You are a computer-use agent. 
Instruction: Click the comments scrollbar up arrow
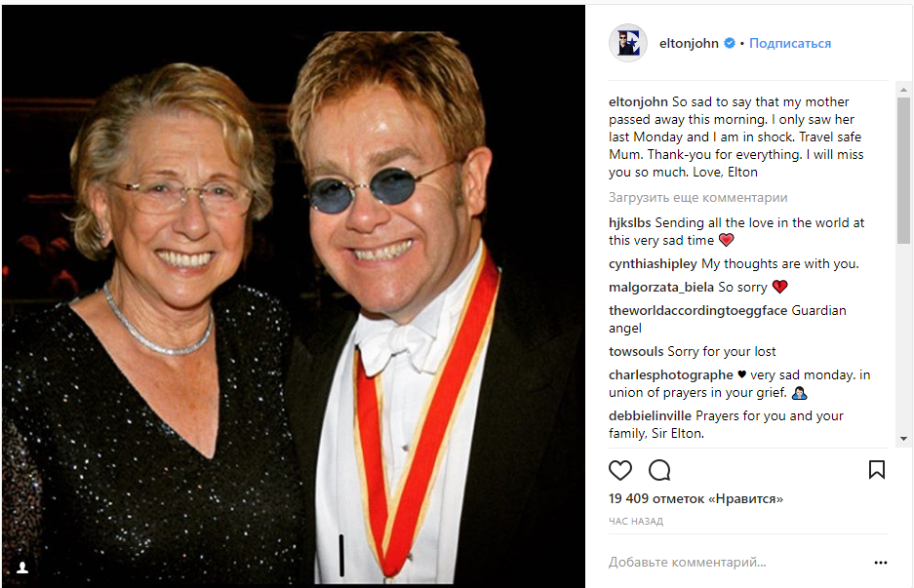903,89
